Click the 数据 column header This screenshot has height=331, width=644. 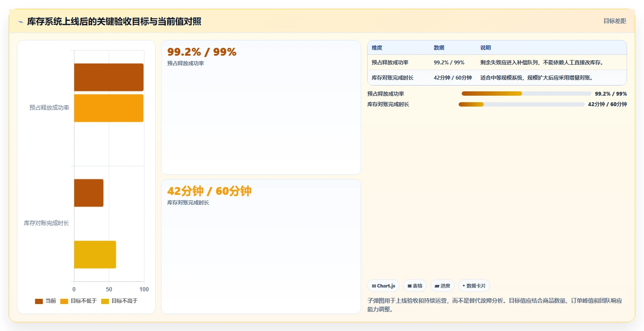(x=439, y=48)
